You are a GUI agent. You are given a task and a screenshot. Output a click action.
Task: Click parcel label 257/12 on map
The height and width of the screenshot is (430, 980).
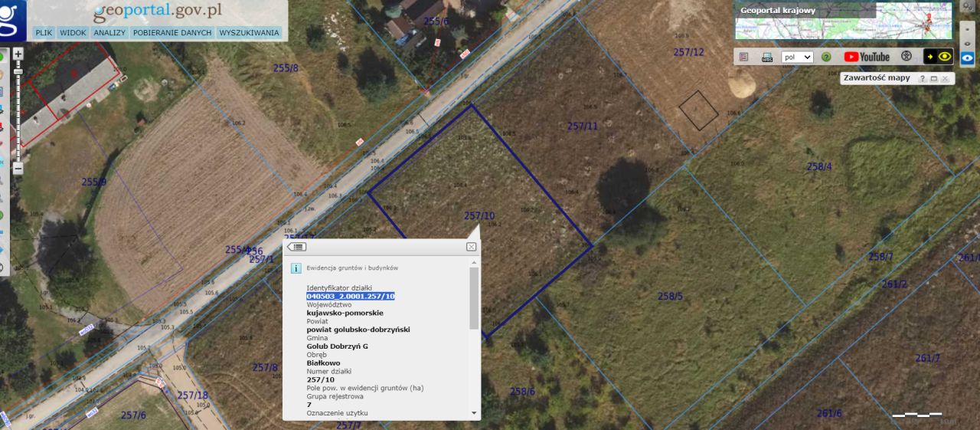tap(688, 52)
